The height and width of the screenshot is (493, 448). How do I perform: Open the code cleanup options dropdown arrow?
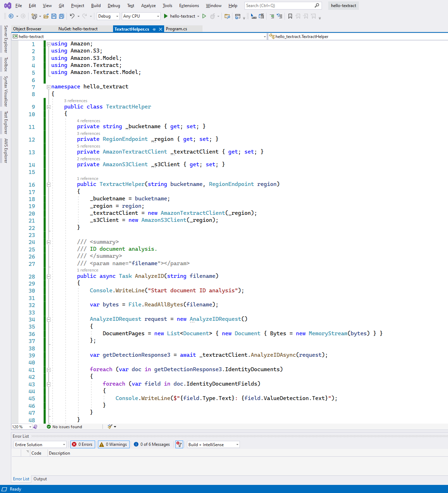tap(115, 426)
